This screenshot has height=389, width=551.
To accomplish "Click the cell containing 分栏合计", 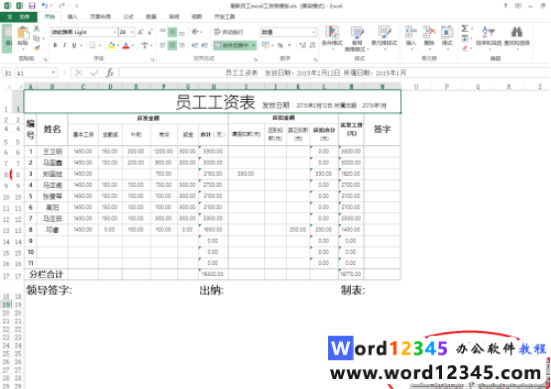I will (46, 274).
